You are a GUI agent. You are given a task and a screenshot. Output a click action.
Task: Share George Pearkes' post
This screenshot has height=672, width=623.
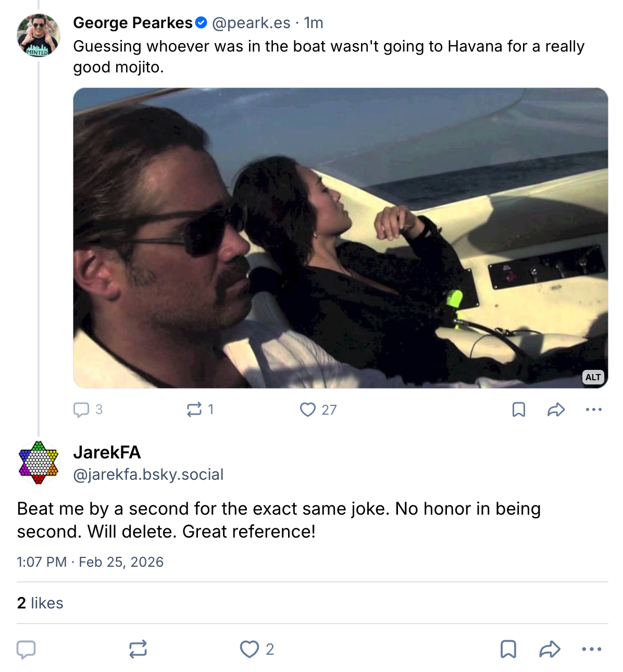[x=556, y=409]
